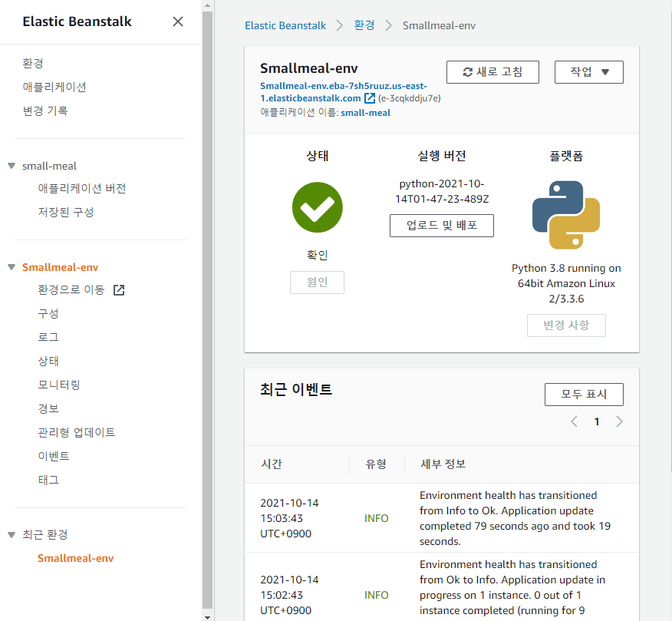Select Python 3.8 running on 64bit platform text
672x621 pixels.
pos(566,283)
